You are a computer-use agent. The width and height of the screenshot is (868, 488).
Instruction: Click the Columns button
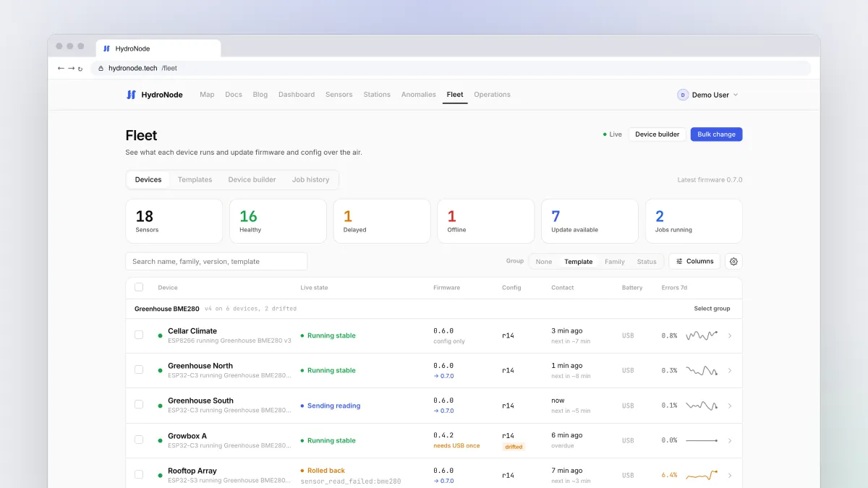pos(694,262)
